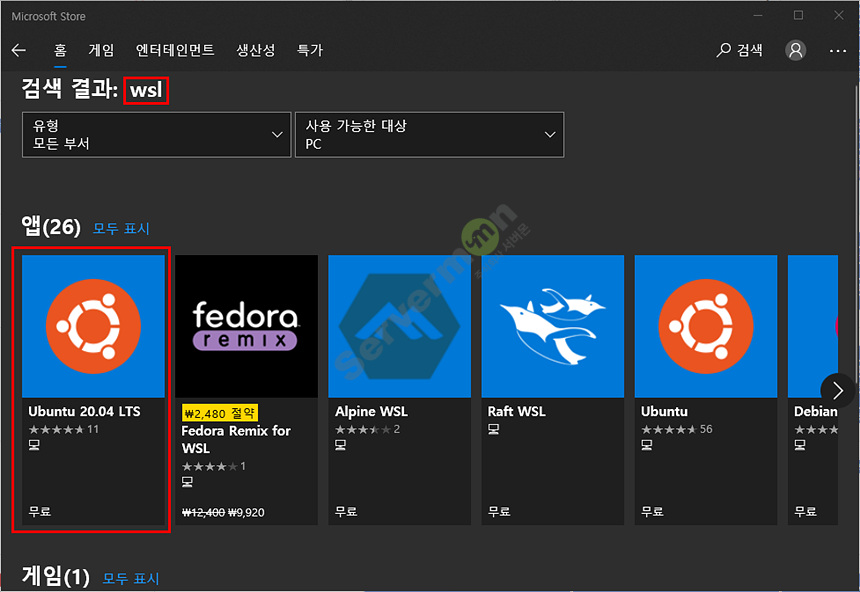Open the user account profile icon
Screen dimensions: 860x592
click(x=795, y=50)
